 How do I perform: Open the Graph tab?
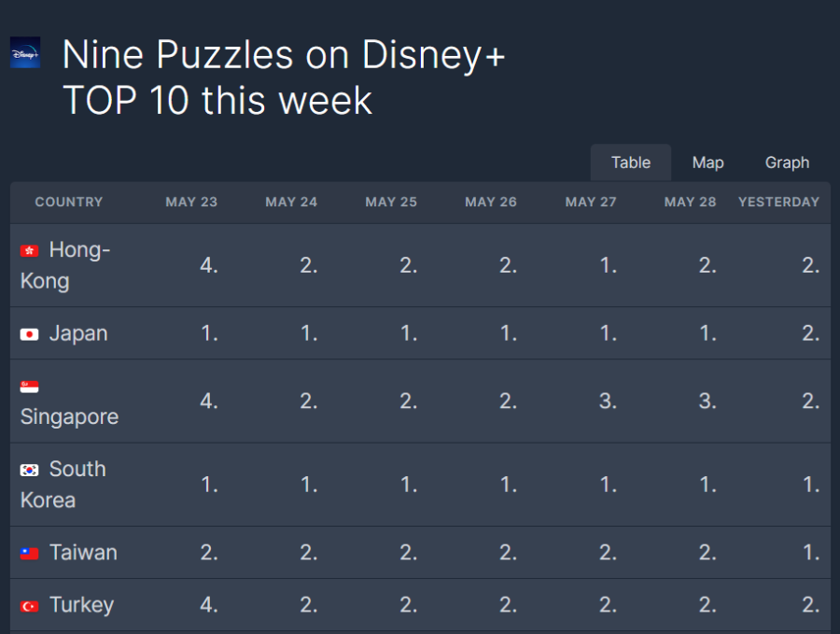tap(787, 162)
